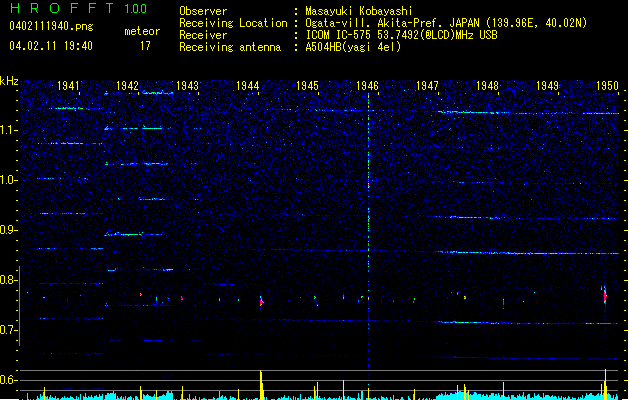Click the 1942 time axis marker
Viewport: 629px width, 400px height.
(x=127, y=85)
